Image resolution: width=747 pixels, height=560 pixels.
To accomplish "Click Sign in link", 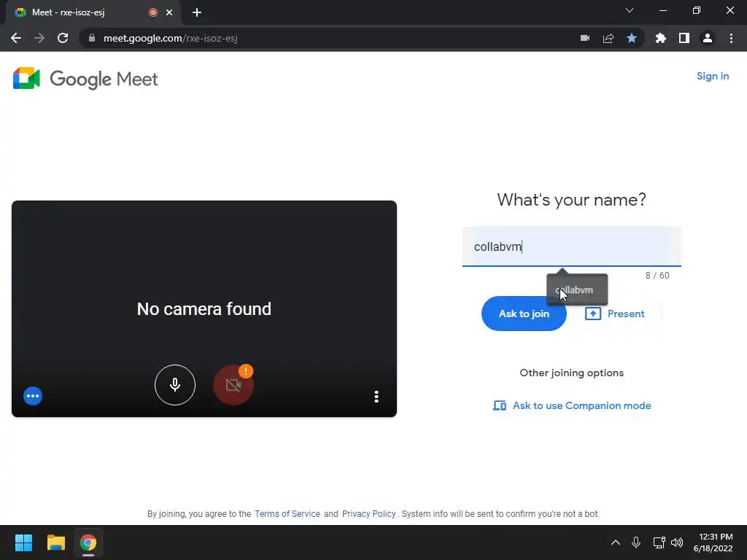I will pyautogui.click(x=712, y=76).
